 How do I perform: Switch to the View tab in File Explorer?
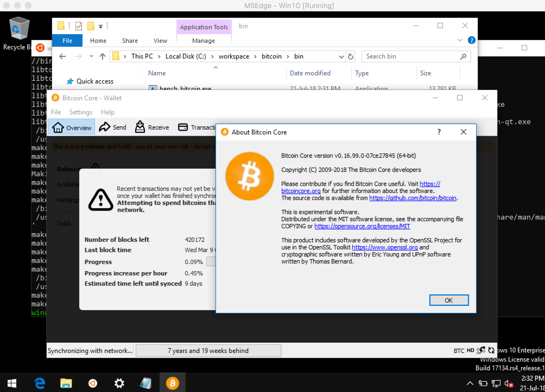[160, 40]
